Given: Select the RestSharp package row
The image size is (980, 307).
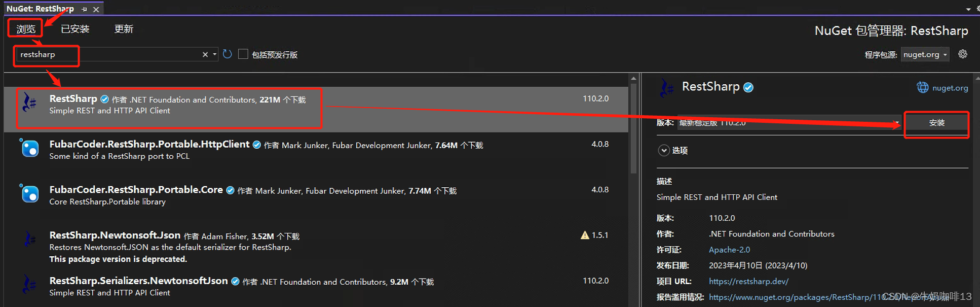Looking at the screenshot, I should (x=316, y=109).
